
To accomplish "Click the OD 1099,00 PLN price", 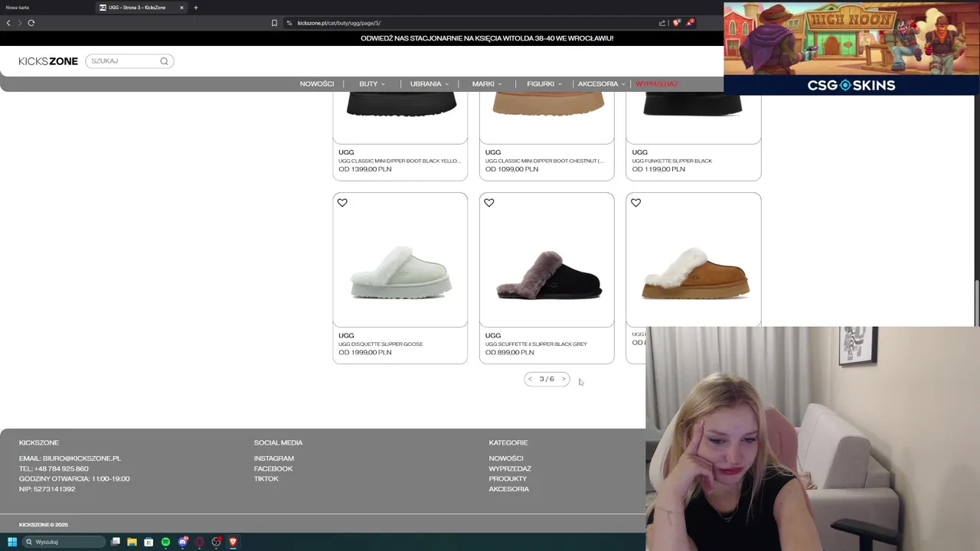I will [511, 169].
